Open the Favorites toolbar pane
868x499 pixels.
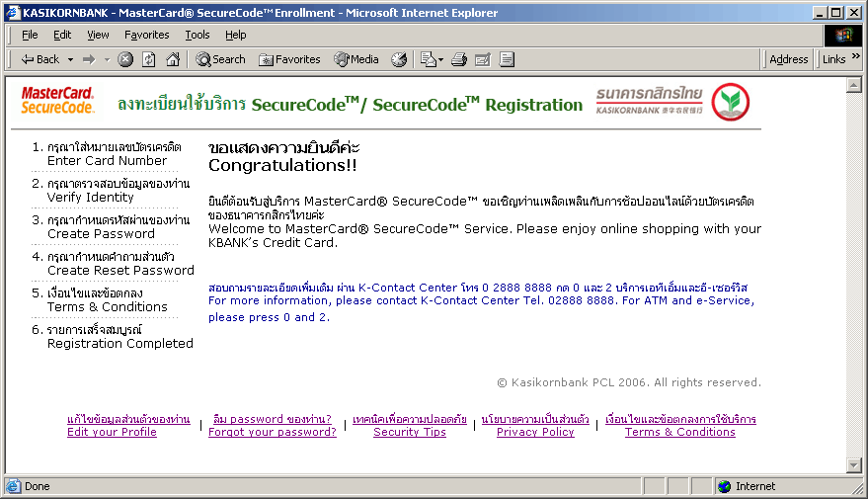click(289, 59)
